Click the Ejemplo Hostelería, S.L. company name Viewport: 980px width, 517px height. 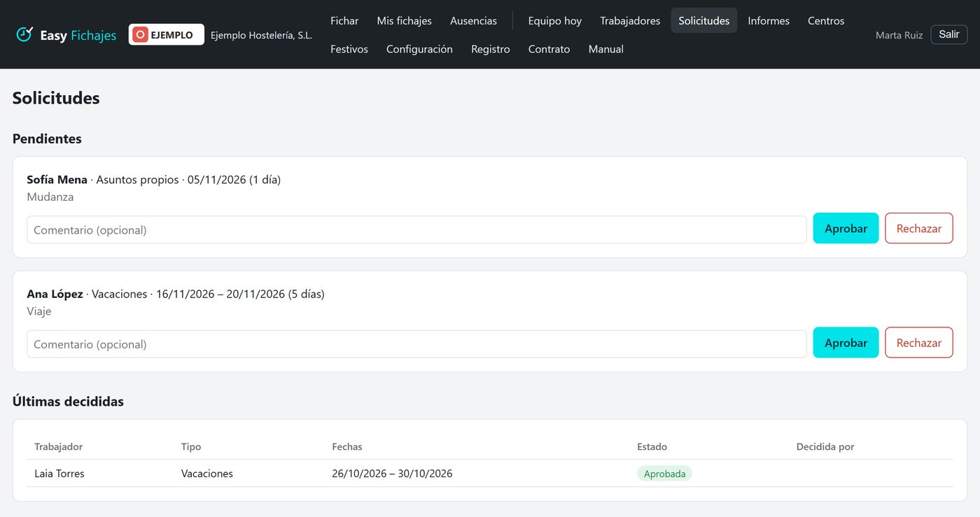point(261,35)
